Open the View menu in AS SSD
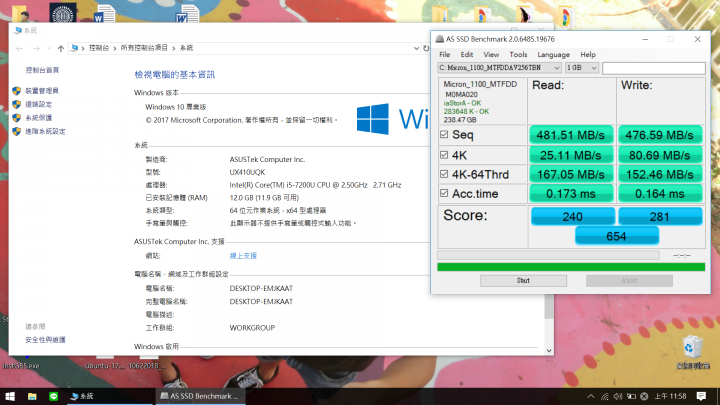Image resolution: width=720 pixels, height=405 pixels. (491, 55)
